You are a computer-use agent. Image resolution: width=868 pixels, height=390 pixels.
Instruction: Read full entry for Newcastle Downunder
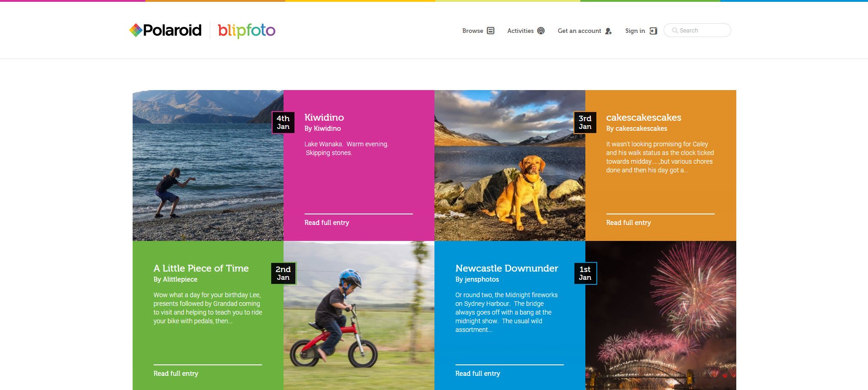(477, 374)
